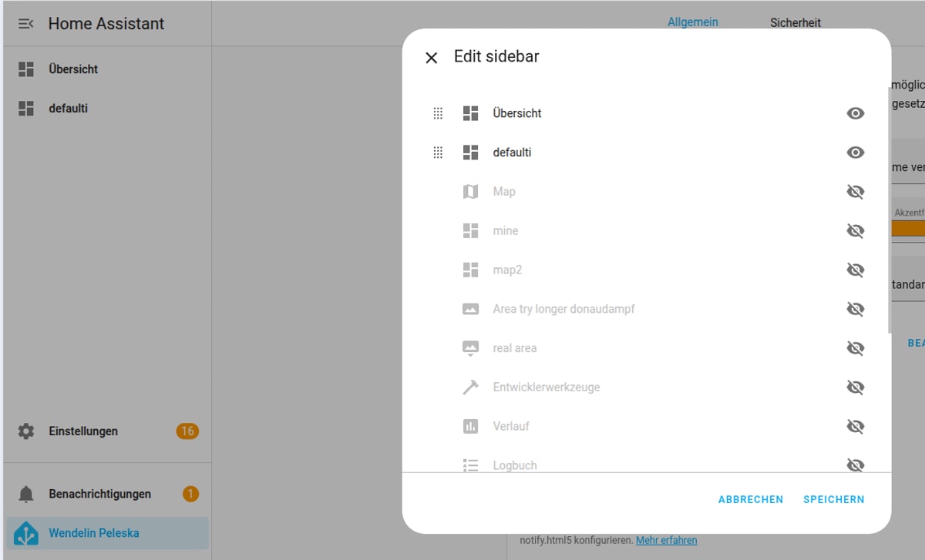The image size is (925, 560).
Task: Click the Übersicht dashboard icon in sidebar
Action: 26,69
